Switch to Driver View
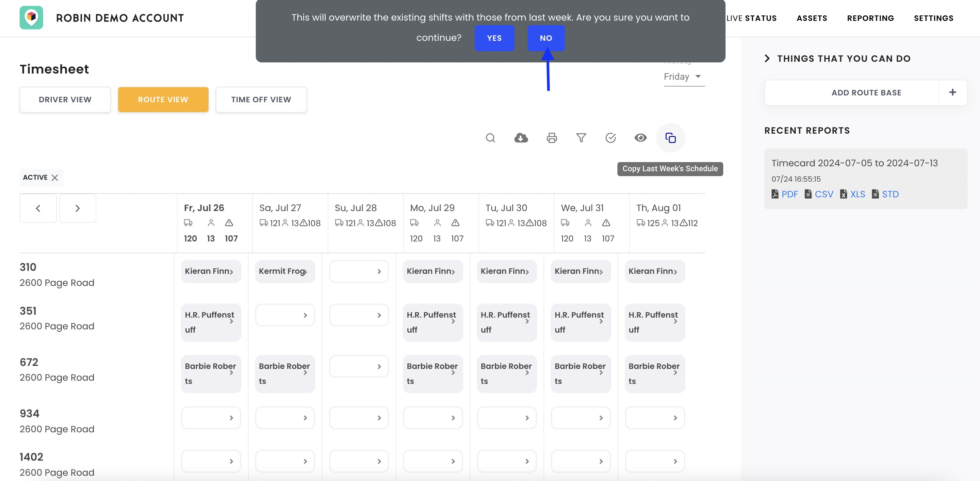Screen dimensions: 980x481 click(65, 100)
